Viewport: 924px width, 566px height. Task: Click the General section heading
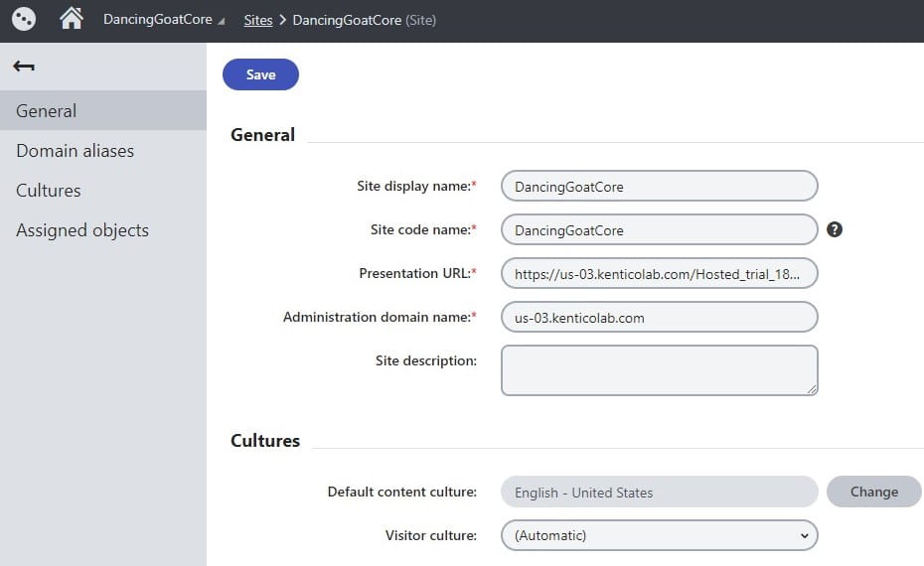tap(262, 135)
